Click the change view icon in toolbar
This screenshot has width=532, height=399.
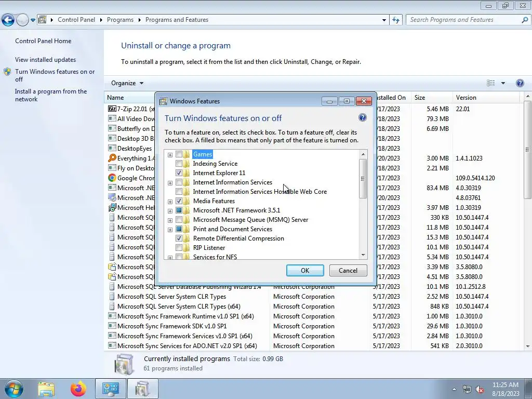click(x=490, y=83)
